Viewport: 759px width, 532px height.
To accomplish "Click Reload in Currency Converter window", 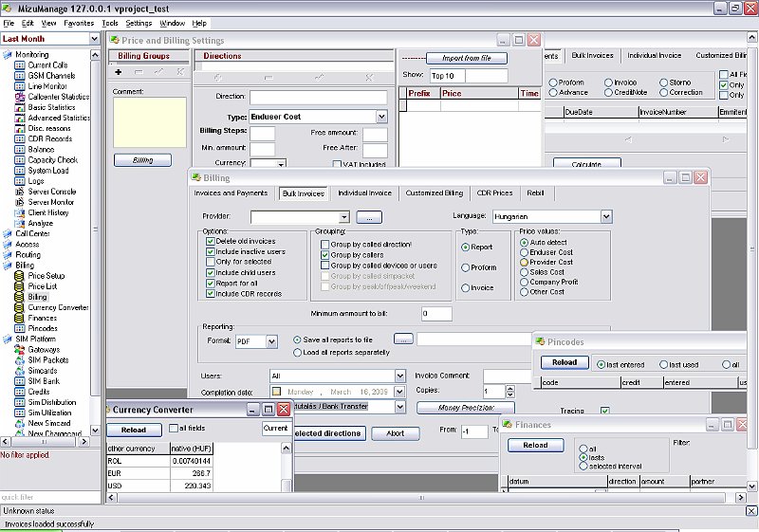I will pyautogui.click(x=134, y=430).
